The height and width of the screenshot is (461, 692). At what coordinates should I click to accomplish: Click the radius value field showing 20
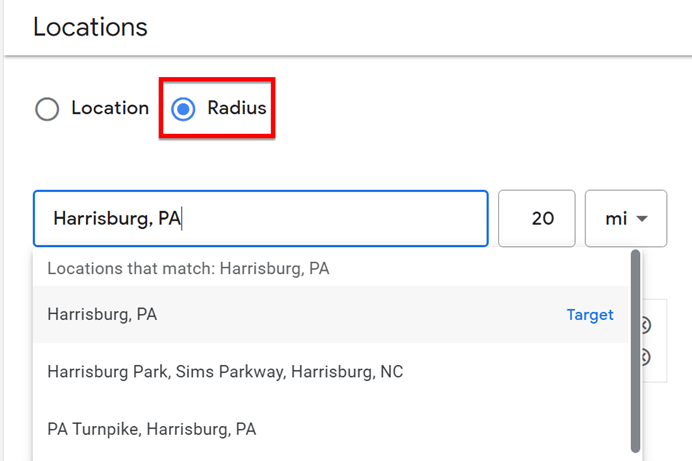click(x=537, y=218)
